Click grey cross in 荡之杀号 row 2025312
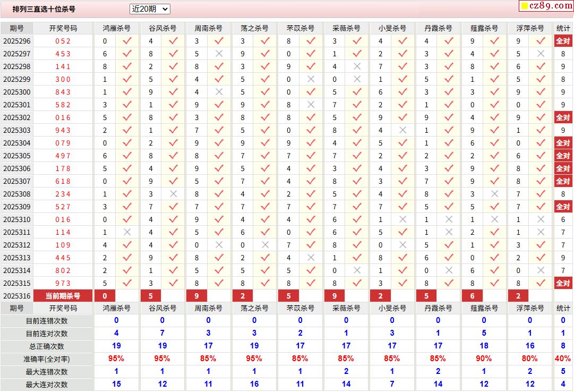The height and width of the screenshot is (392, 574). 265,245
